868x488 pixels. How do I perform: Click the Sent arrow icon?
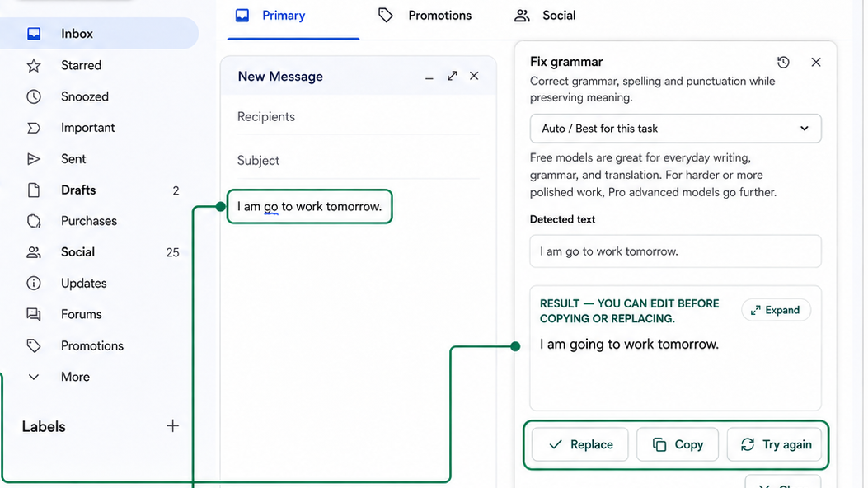click(34, 159)
